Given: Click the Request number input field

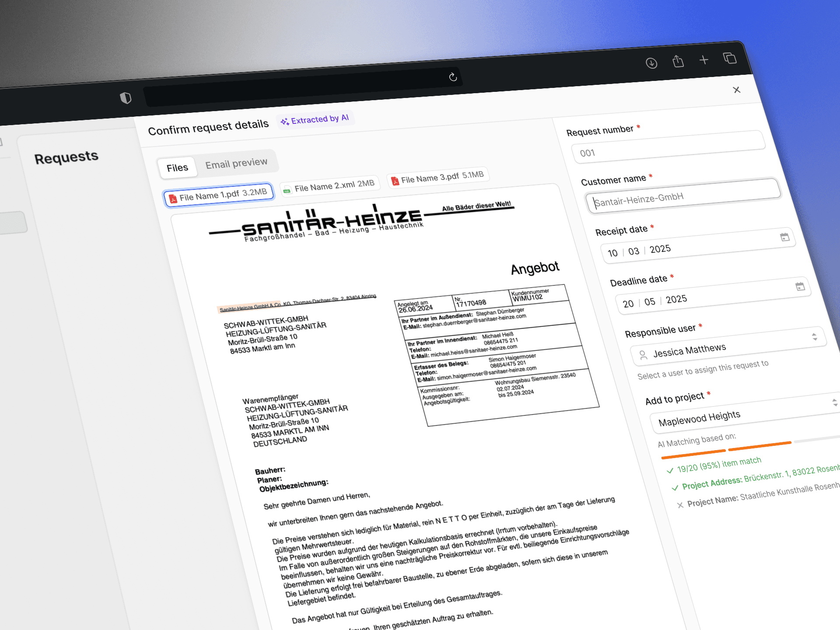Looking at the screenshot, I should pyautogui.click(x=668, y=147).
